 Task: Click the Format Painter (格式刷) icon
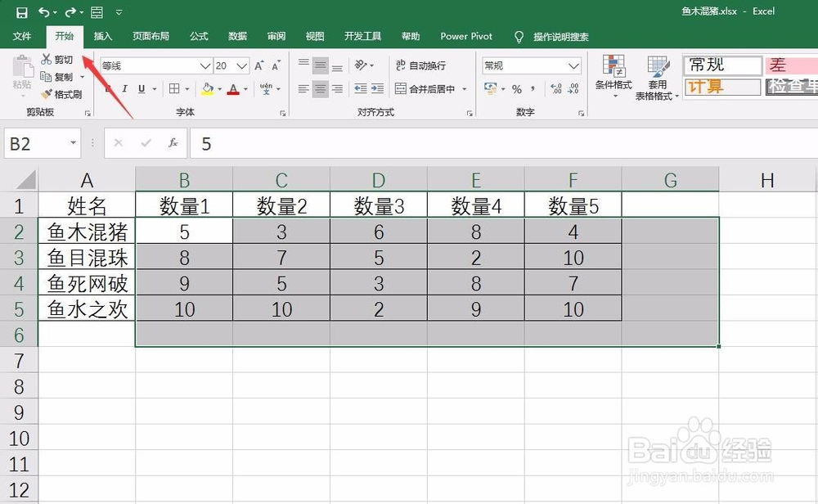pos(47,94)
